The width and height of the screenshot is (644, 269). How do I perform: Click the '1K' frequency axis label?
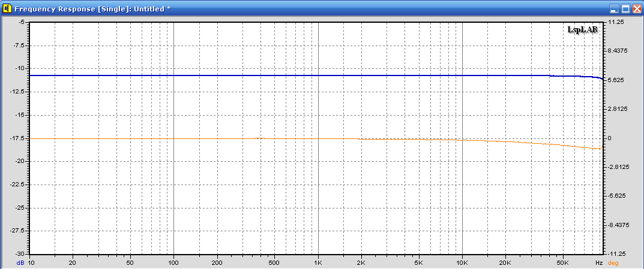click(x=318, y=263)
